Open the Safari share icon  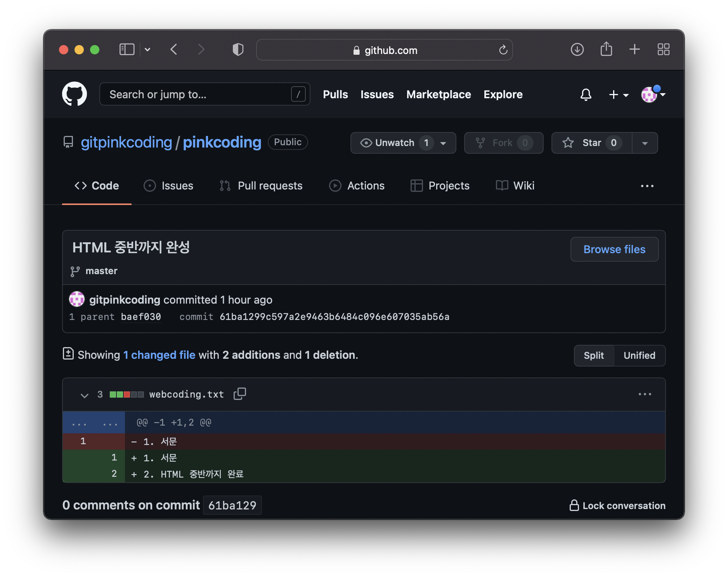pyautogui.click(x=606, y=49)
